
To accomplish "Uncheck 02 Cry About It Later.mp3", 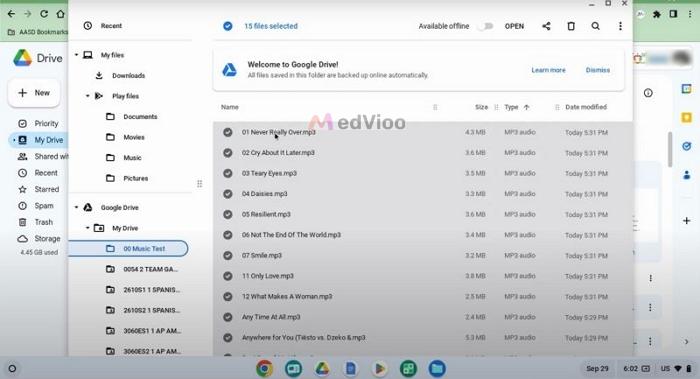I will pyautogui.click(x=228, y=153).
